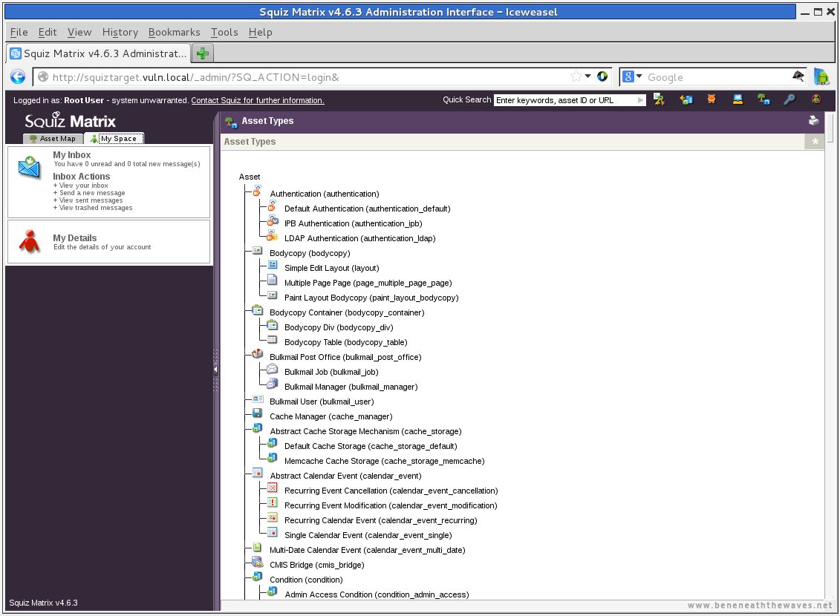Click the icon next to IPB Authentication
This screenshot has height=616, width=840.
pos(272,220)
